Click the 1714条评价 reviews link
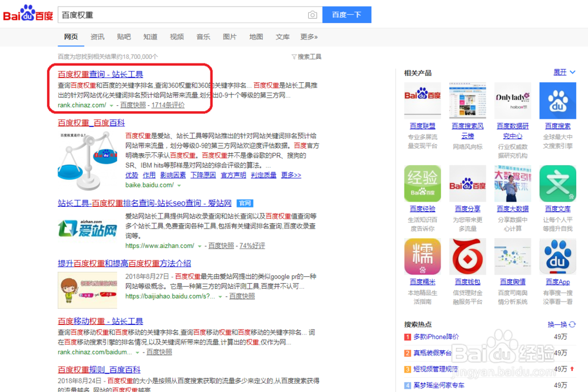The image size is (588, 392). 168,105
